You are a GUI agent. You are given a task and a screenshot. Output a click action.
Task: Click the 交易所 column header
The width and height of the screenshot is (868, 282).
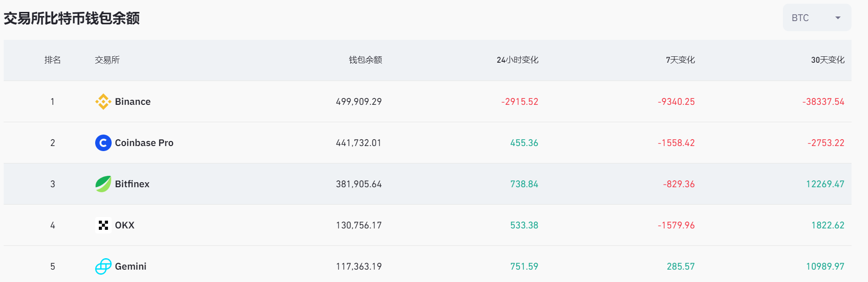[107, 60]
